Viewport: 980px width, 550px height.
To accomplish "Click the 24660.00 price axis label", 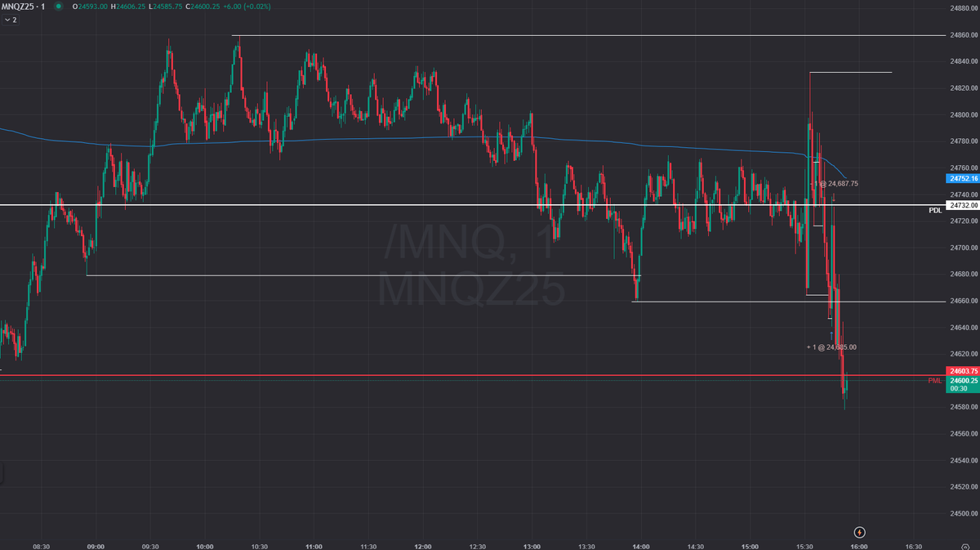I will pos(963,301).
